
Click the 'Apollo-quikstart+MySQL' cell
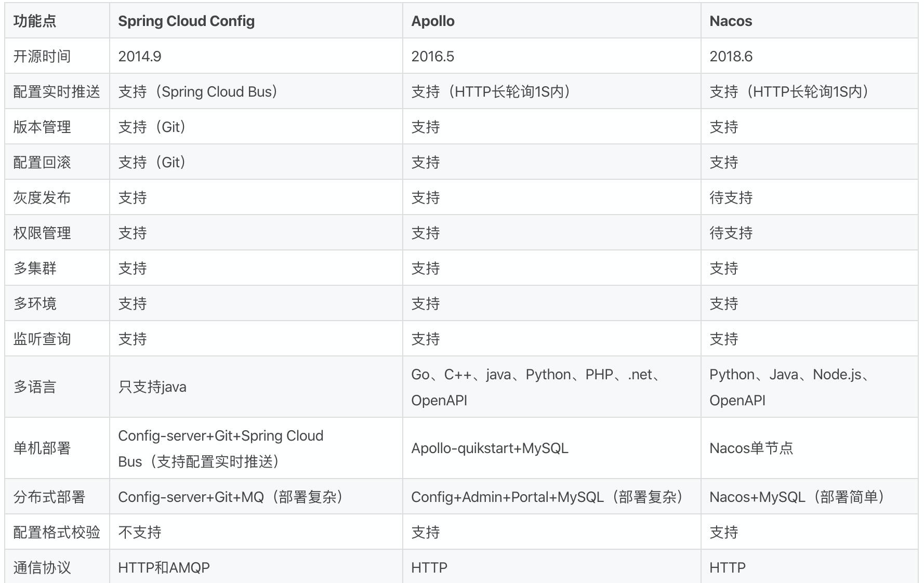pos(552,448)
